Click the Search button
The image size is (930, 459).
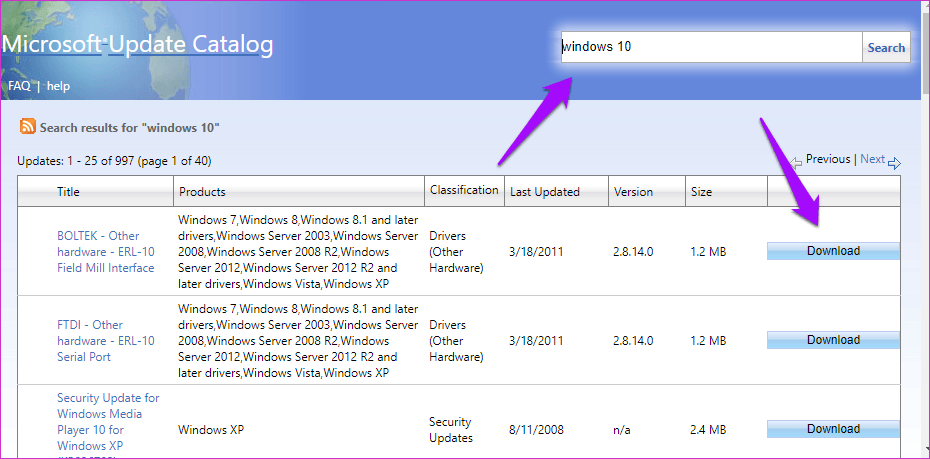pyautogui.click(x=886, y=47)
